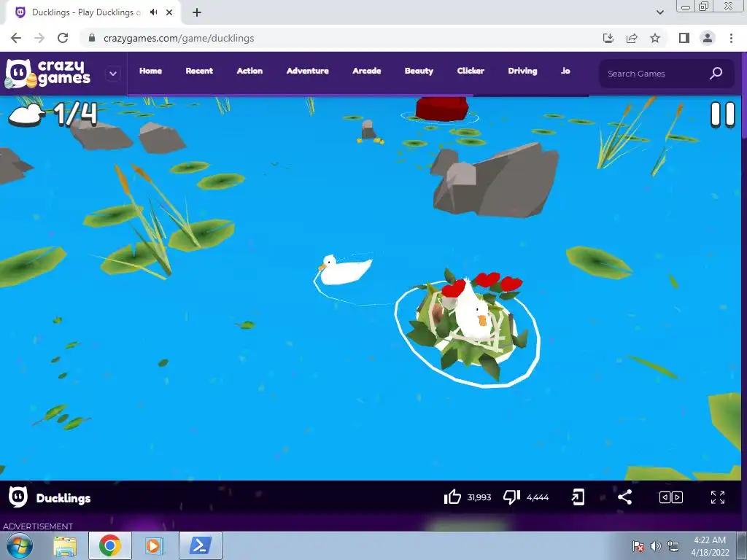This screenshot has height=560, width=747.
Task: Click the CrazyGames icon beside Ducklings title
Action: 18,497
